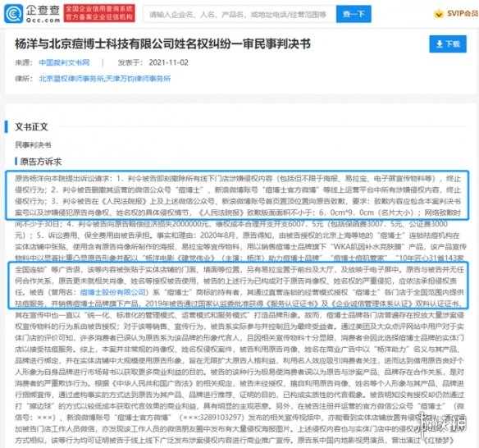Click the search input field
This screenshot has height=448, width=479.
coord(239,14)
